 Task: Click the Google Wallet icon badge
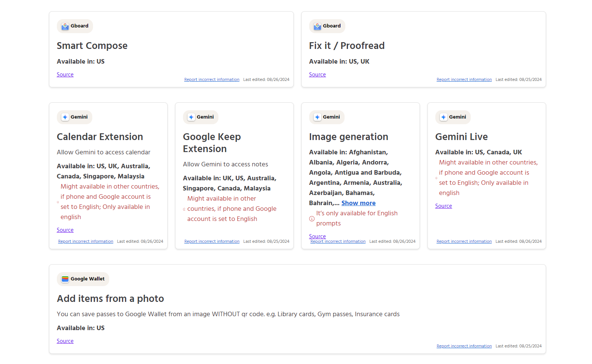pos(65,279)
